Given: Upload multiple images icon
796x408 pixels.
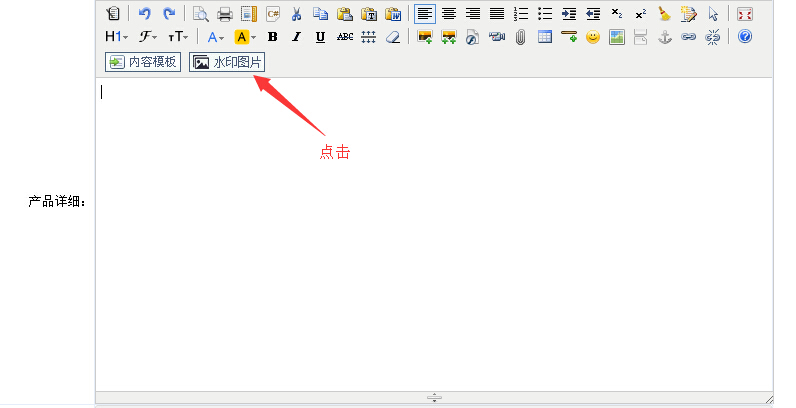Looking at the screenshot, I should pyautogui.click(x=448, y=37).
